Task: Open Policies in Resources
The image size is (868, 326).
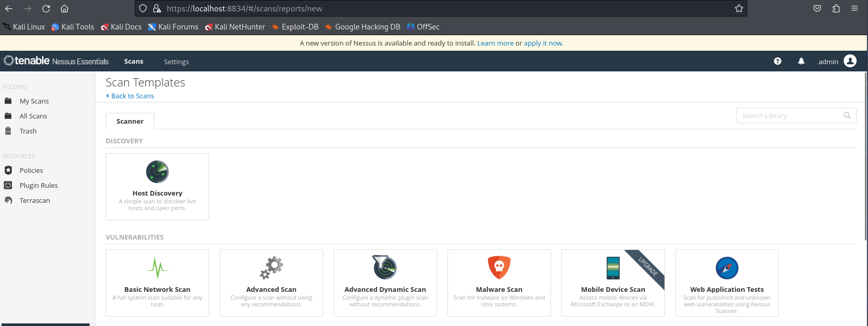Action: pos(31,170)
